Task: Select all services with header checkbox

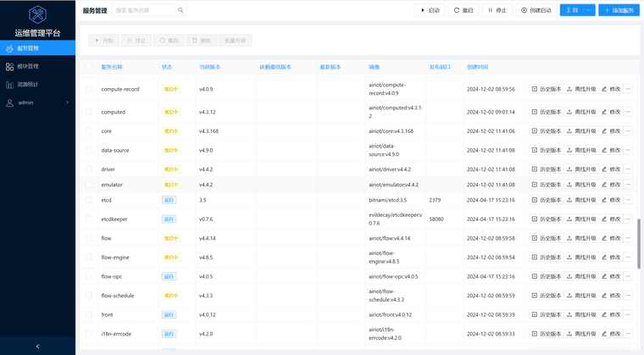Action: [89, 67]
